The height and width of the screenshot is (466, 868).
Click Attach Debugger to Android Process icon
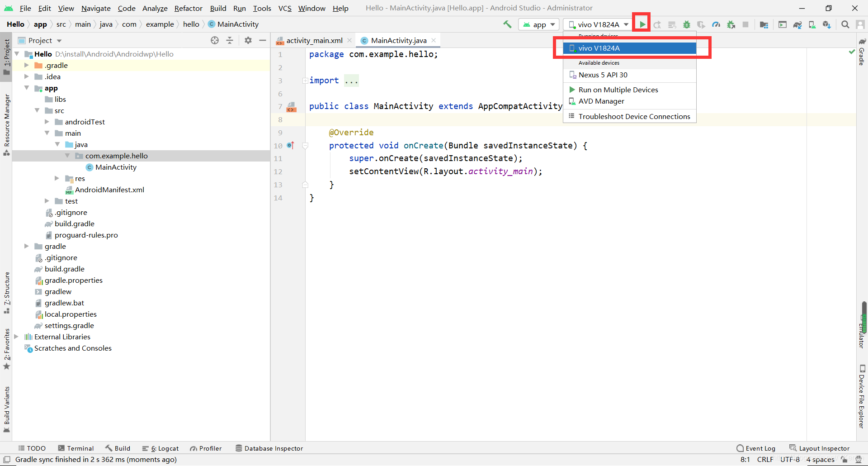point(731,24)
